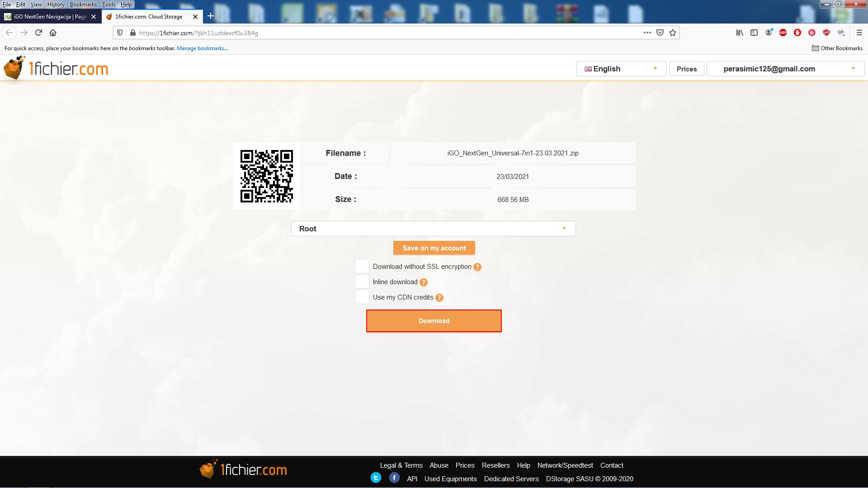This screenshot has height=488, width=868.
Task: Click the 1fichier.com header logo
Action: tap(56, 68)
